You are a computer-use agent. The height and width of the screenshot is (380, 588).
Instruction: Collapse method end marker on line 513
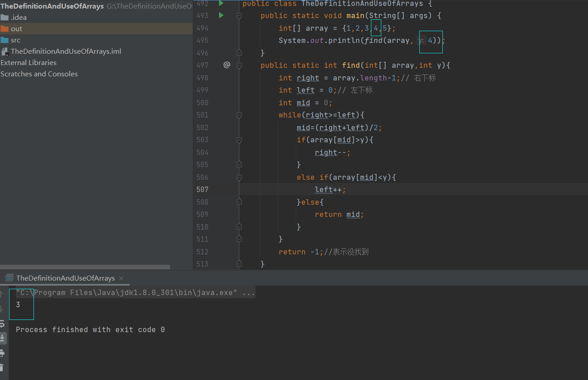click(x=239, y=264)
